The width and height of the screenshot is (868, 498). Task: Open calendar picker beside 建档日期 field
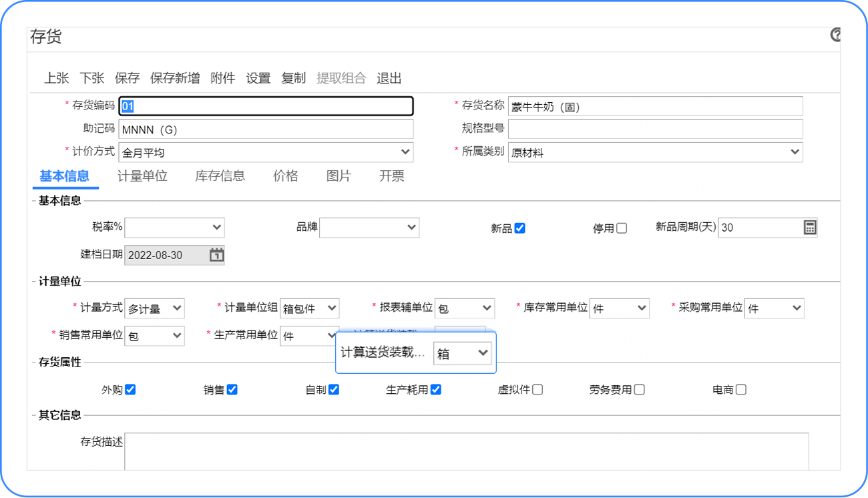point(215,254)
